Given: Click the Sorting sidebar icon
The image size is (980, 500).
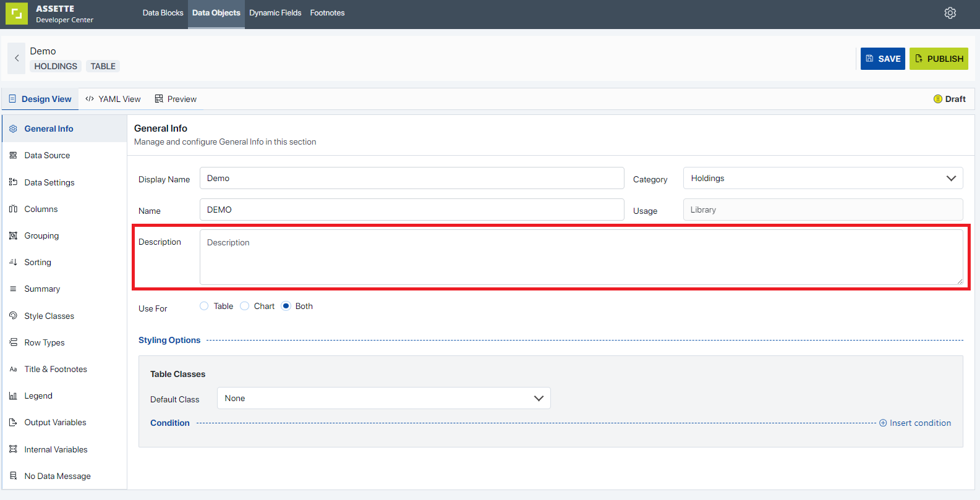Looking at the screenshot, I should pyautogui.click(x=13, y=262).
